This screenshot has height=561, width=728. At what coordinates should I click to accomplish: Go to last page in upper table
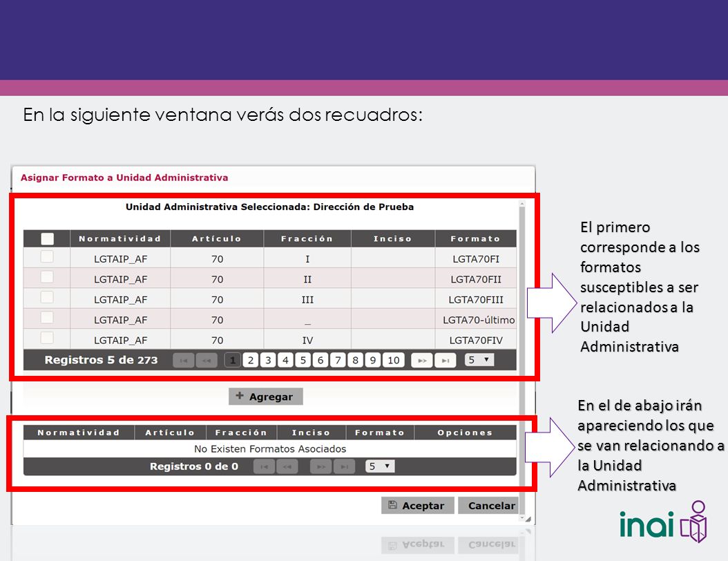pyautogui.click(x=446, y=361)
